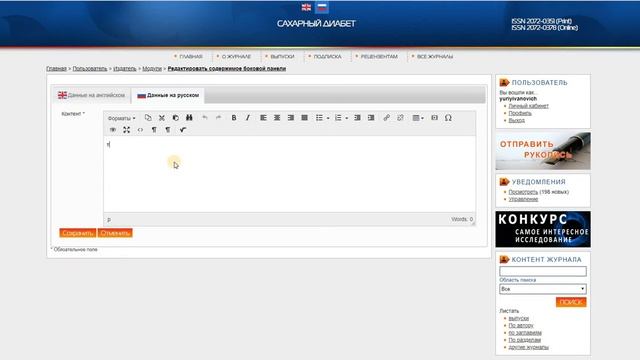
Task: Click the icon left of the omega symbol
Action: [x=434, y=118]
